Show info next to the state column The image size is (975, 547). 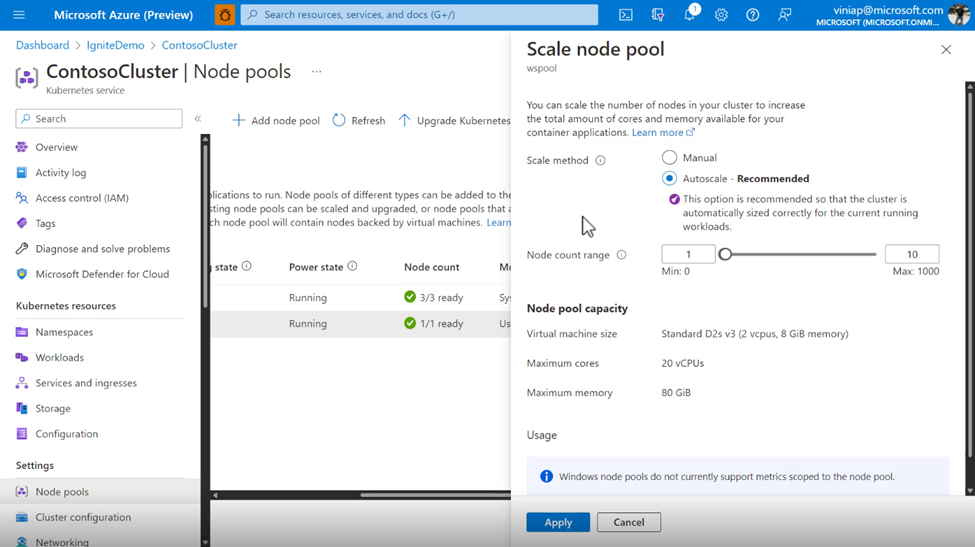pos(247,266)
